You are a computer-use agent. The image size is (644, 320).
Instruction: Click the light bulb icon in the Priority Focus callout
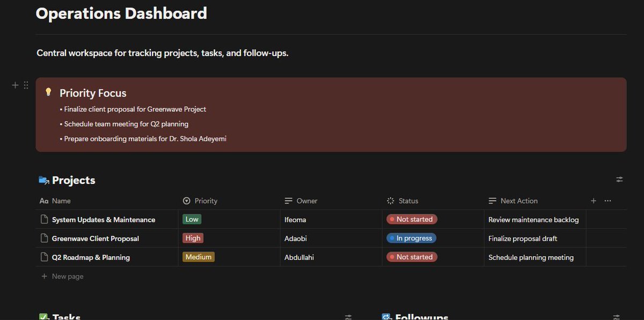tap(48, 92)
